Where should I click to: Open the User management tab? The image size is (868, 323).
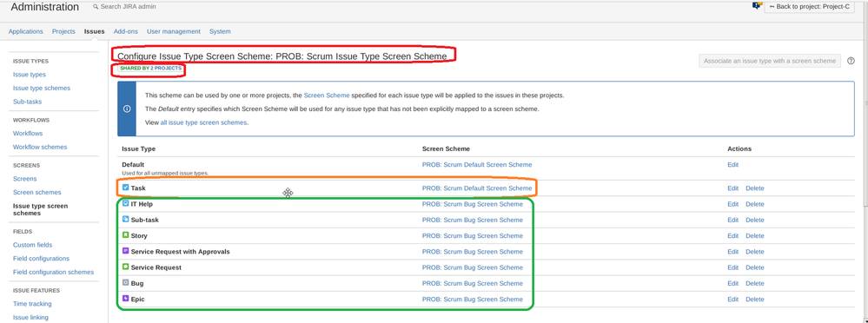point(174,31)
